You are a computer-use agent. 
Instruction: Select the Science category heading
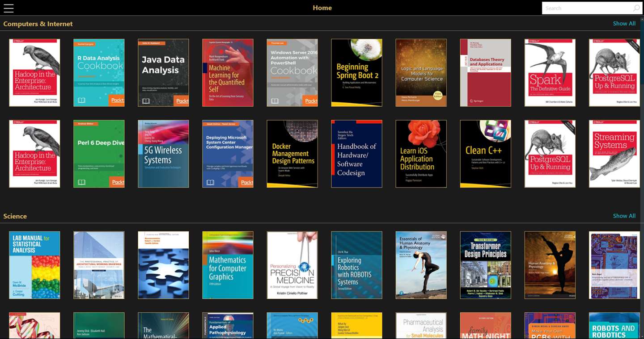tap(15, 216)
